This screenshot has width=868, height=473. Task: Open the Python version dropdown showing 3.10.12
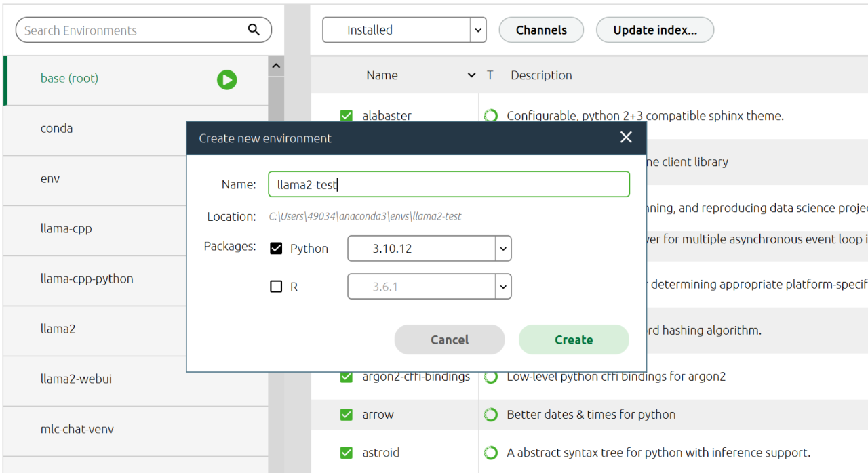pos(502,249)
